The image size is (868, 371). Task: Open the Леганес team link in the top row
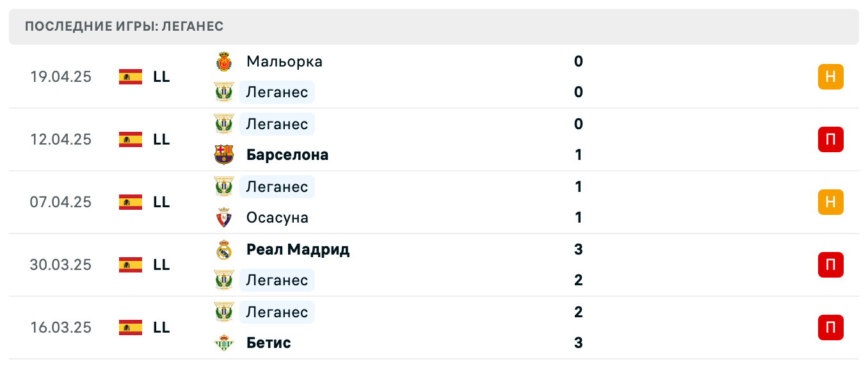pyautogui.click(x=277, y=92)
